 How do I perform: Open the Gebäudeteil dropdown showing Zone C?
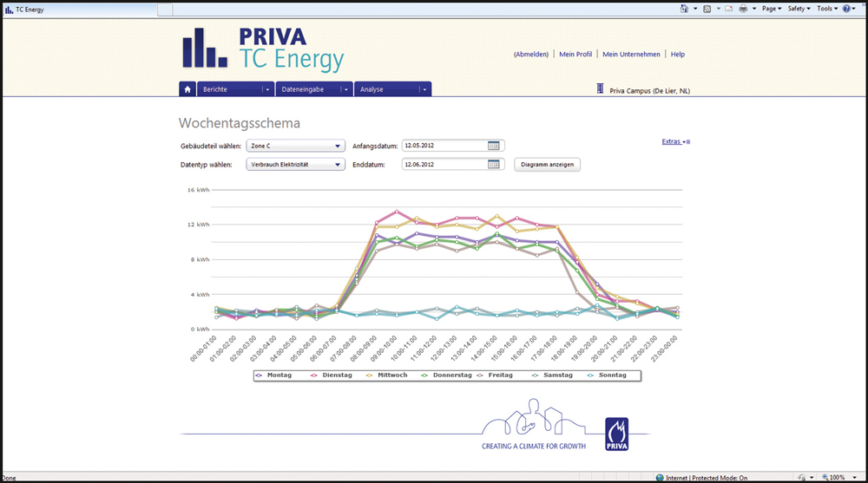click(296, 146)
